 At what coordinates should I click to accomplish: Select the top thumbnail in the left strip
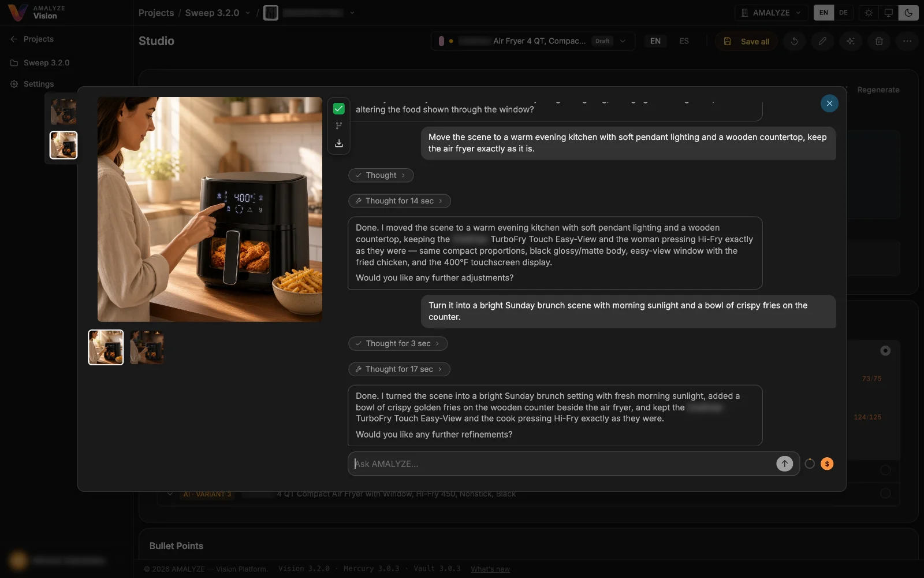coord(64,112)
